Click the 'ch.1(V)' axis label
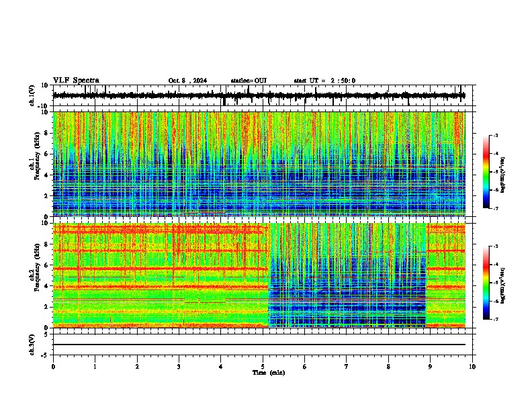Image resolution: width=532 pixels, height=411 pixels. tap(33, 95)
